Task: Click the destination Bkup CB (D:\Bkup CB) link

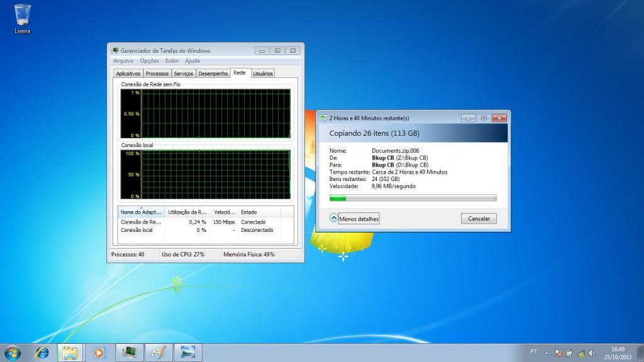Action: (400, 165)
